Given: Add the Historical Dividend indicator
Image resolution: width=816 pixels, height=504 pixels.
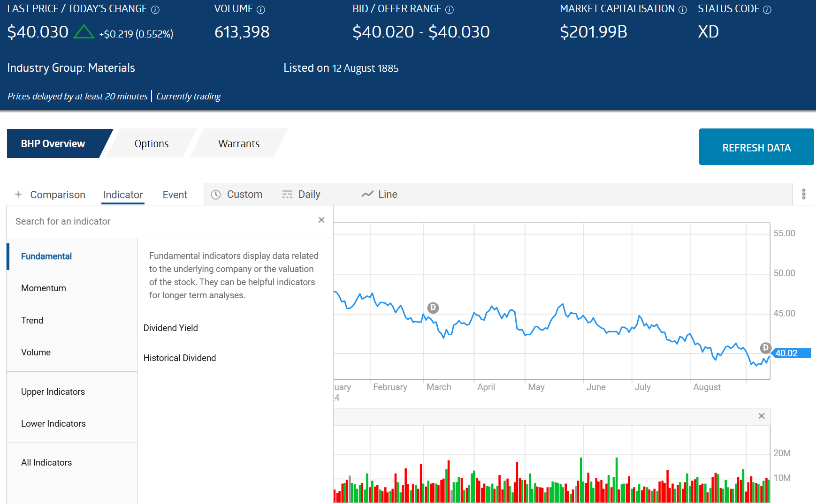Looking at the screenshot, I should click(x=180, y=358).
